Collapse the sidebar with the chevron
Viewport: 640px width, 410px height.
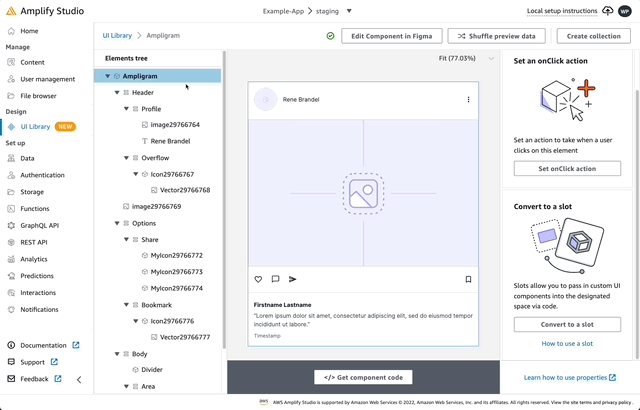(79, 379)
